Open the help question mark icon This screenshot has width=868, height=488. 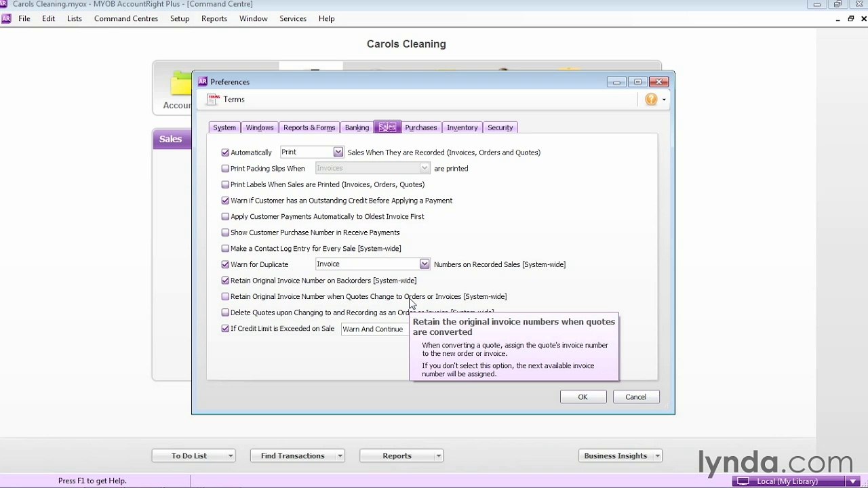tap(651, 100)
